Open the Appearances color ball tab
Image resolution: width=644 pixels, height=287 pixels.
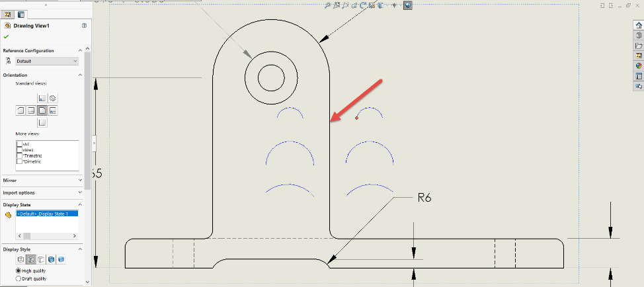tap(638, 65)
